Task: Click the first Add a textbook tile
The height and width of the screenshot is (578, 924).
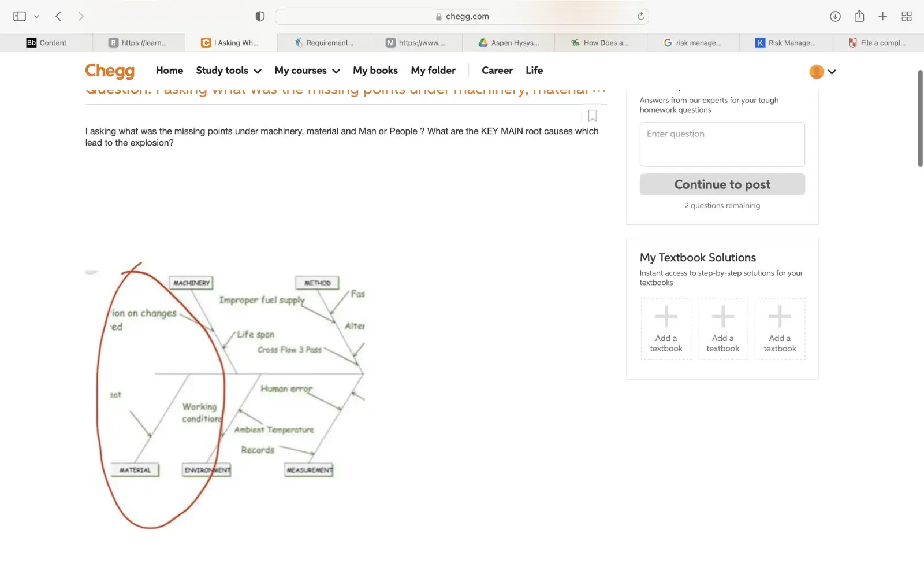Action: point(666,329)
